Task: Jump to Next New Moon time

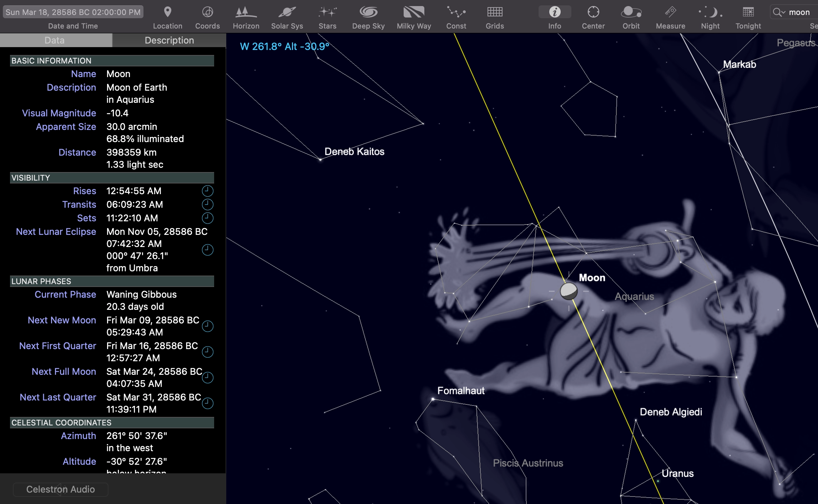Action: (x=207, y=326)
